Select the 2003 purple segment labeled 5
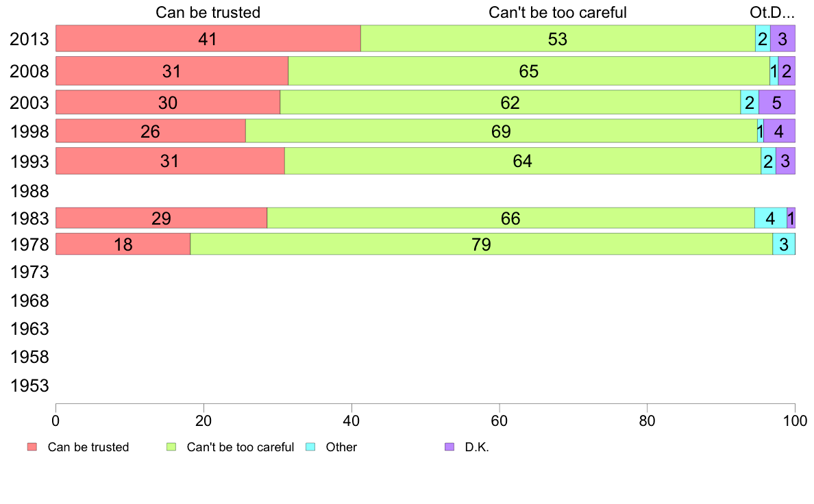This screenshot has height=504, width=814. [x=776, y=103]
